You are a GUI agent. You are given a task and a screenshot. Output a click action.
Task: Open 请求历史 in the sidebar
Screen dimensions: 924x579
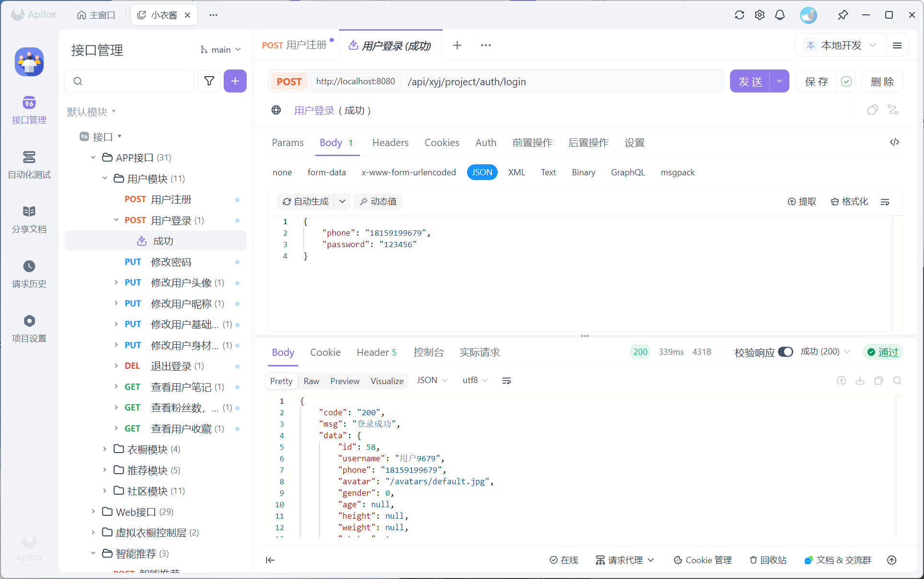[29, 273]
